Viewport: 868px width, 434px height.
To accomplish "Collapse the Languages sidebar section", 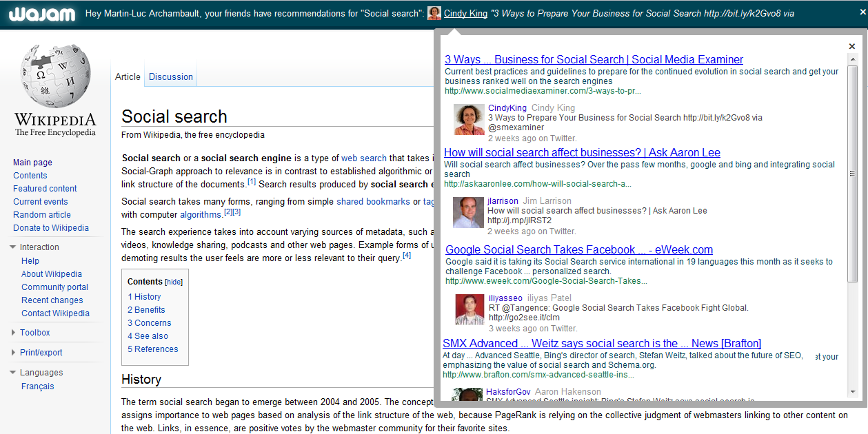I will 13,373.
